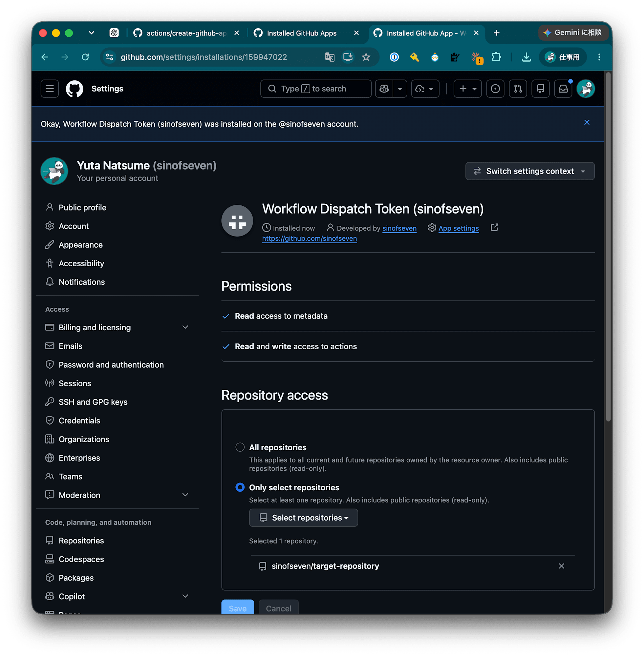
Task: Open Copilot chat icon in header
Action: tap(384, 89)
